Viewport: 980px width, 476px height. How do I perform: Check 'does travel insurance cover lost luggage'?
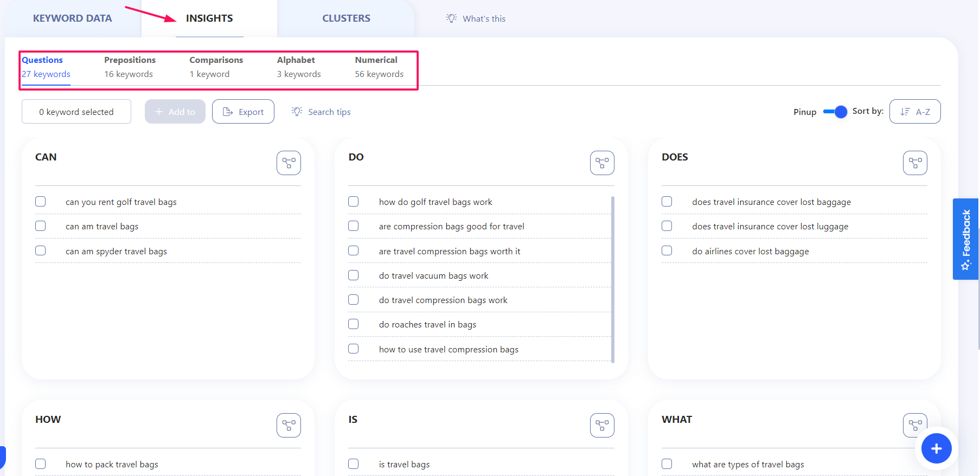pyautogui.click(x=667, y=226)
